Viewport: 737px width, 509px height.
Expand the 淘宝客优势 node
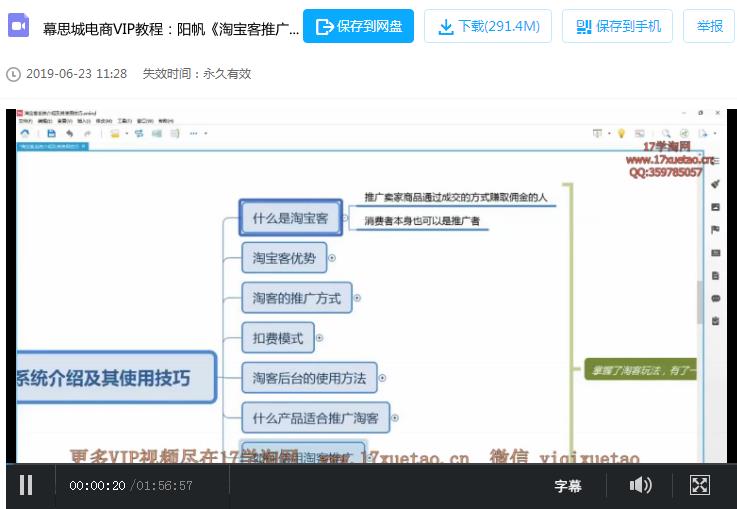[x=332, y=258]
